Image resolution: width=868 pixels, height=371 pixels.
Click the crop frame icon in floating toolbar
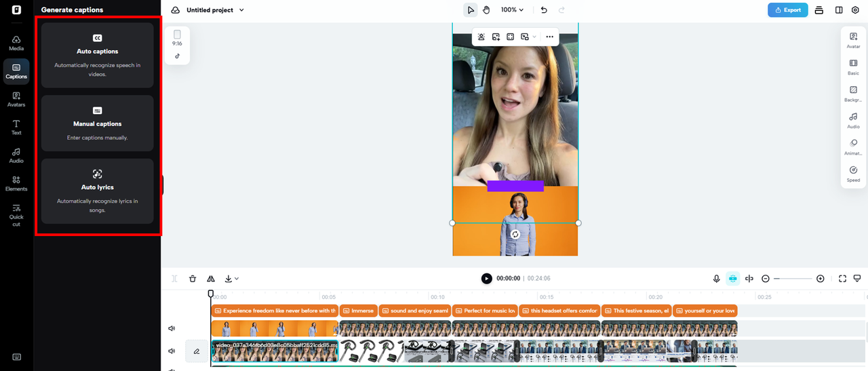click(511, 37)
